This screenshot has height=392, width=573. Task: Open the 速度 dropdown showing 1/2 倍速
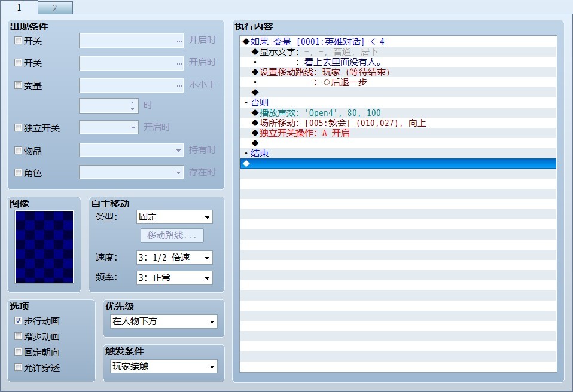point(174,258)
